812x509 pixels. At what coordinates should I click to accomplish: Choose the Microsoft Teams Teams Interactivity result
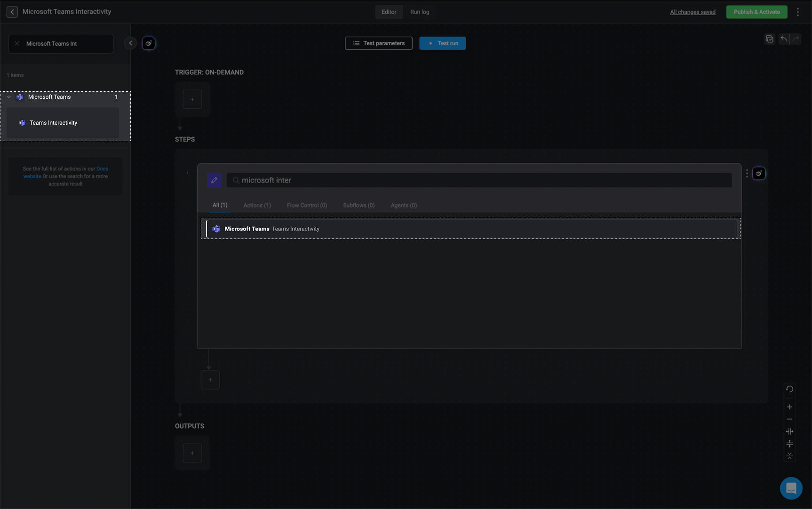tap(472, 229)
